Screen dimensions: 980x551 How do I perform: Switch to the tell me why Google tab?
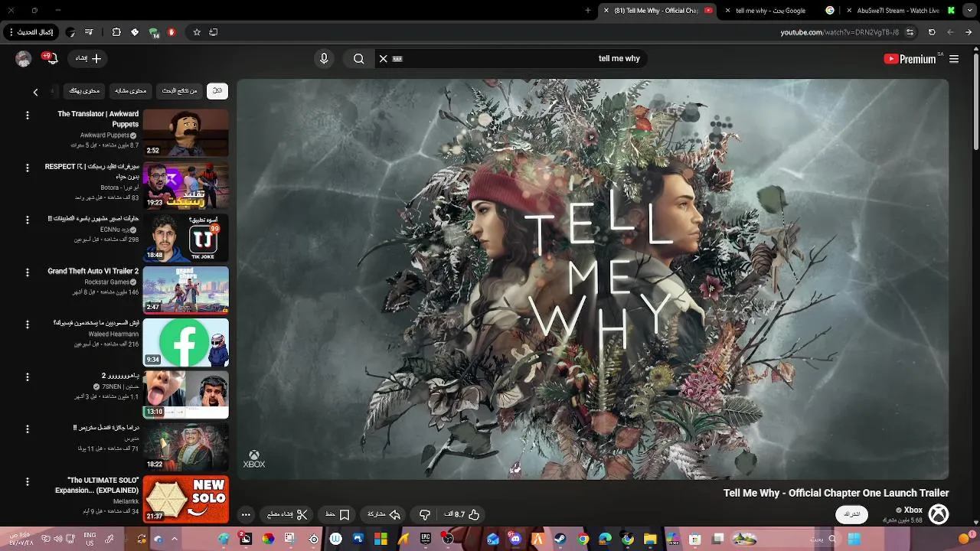tap(779, 11)
